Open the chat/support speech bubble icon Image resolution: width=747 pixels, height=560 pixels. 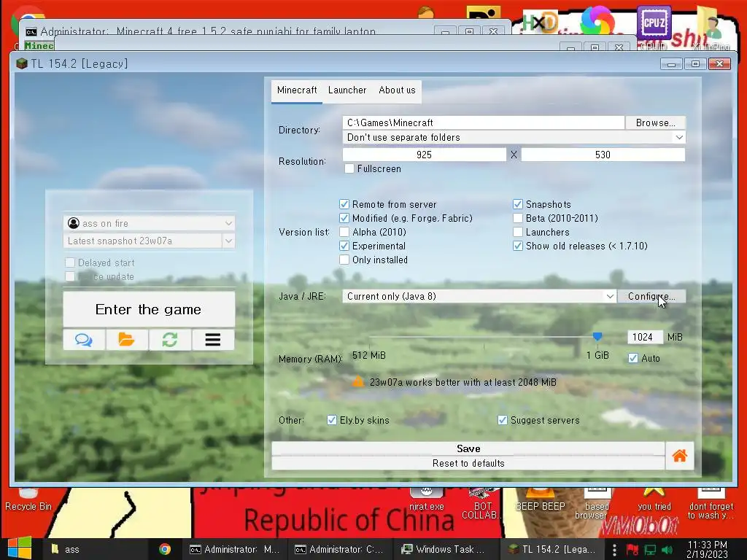click(84, 340)
